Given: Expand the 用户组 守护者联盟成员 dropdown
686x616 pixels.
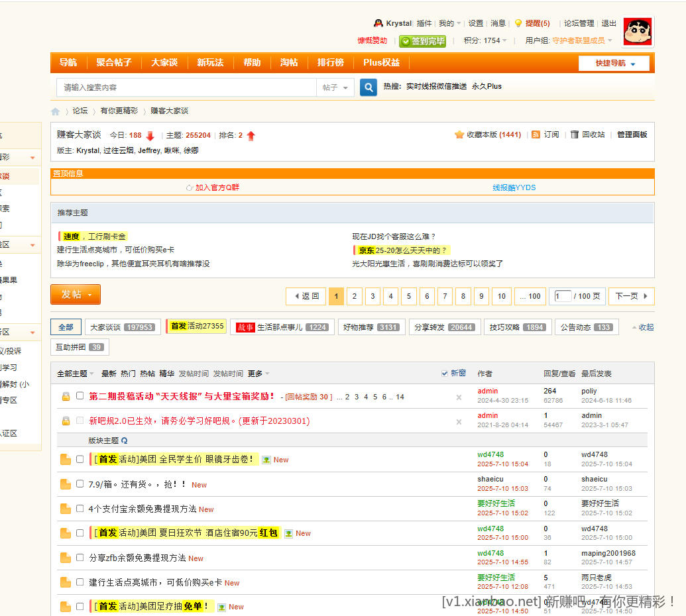Looking at the screenshot, I should 568,40.
